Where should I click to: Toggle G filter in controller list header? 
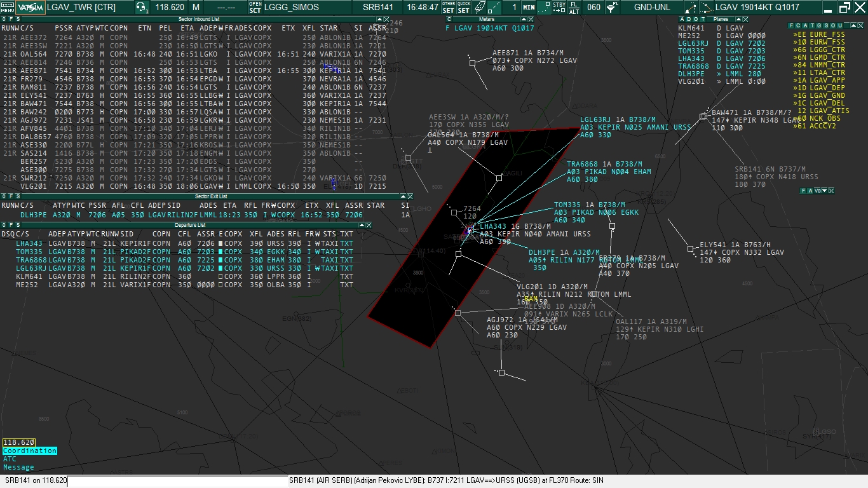click(x=819, y=25)
